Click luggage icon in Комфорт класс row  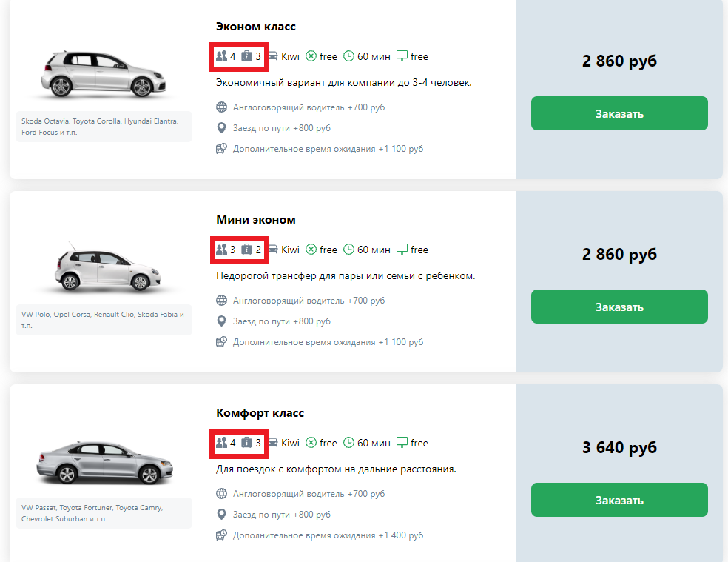(247, 443)
